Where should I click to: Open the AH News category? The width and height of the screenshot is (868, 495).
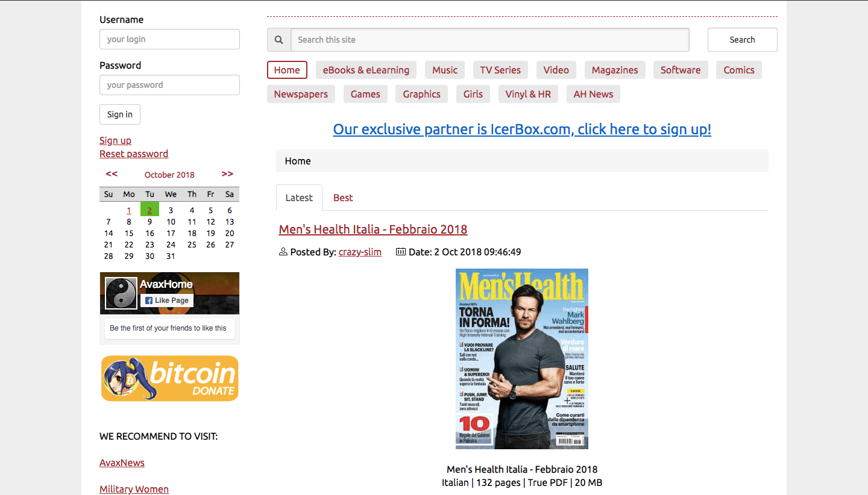(593, 94)
